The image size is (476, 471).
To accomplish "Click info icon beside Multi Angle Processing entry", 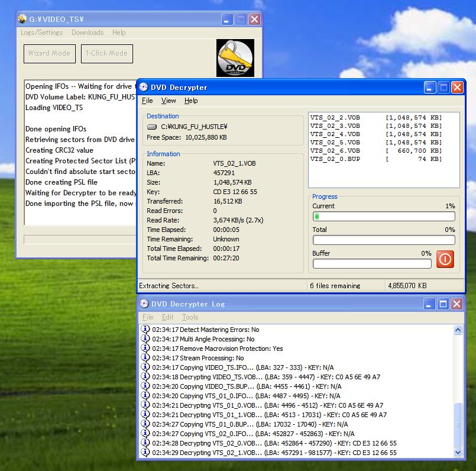I will (145, 338).
